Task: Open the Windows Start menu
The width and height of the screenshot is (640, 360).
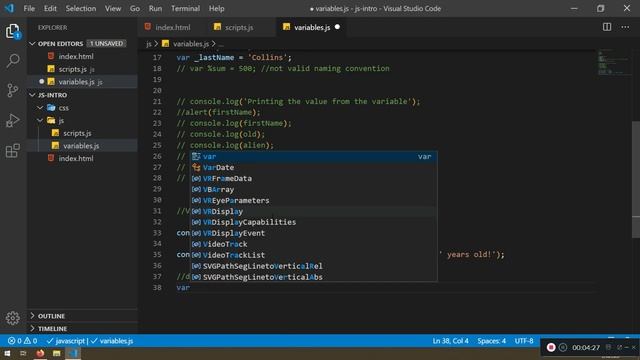Action: [7, 353]
